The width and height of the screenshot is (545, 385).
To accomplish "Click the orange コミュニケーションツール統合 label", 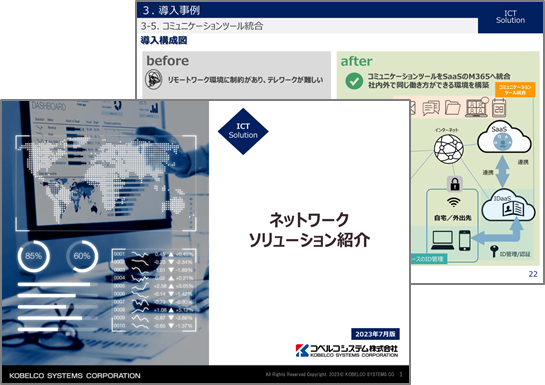I will pyautogui.click(x=515, y=90).
